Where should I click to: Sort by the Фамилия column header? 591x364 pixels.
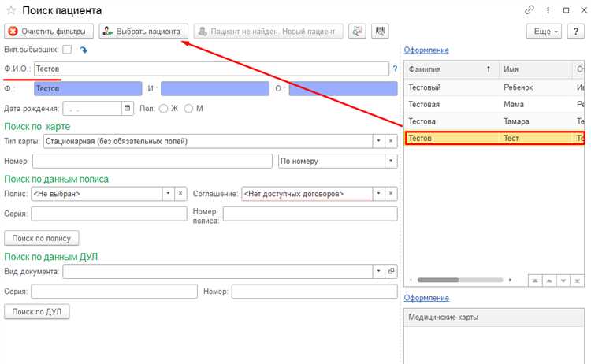(452, 69)
